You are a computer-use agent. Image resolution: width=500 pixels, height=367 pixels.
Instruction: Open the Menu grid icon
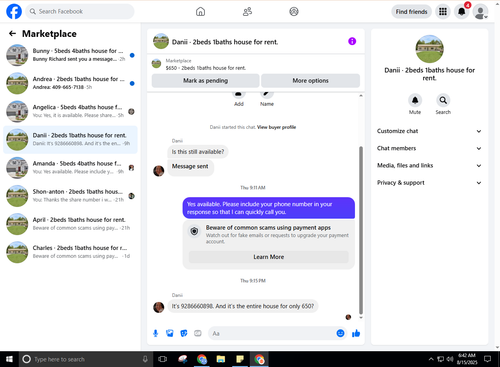tap(443, 12)
